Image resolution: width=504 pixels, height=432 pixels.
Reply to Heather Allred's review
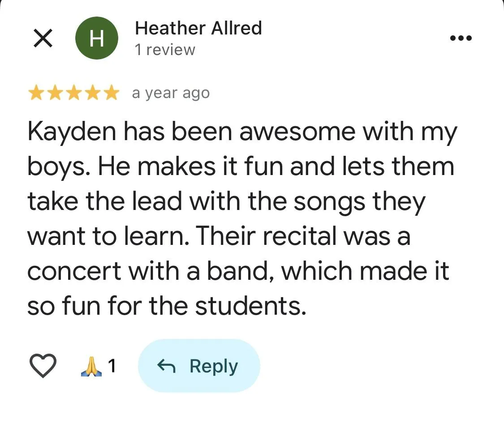pyautogui.click(x=199, y=365)
